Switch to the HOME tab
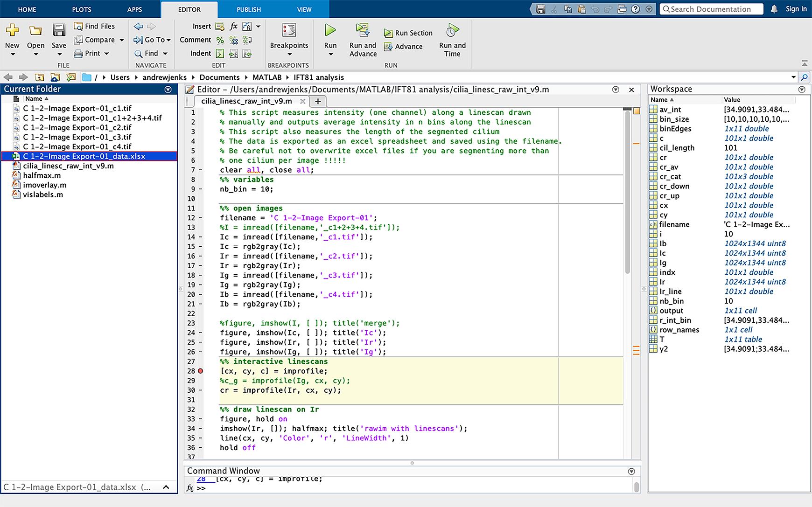The width and height of the screenshot is (812, 507). [27, 9]
